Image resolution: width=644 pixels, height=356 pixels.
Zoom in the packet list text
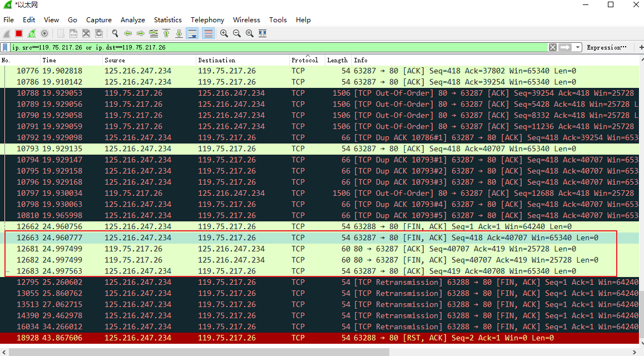click(224, 34)
